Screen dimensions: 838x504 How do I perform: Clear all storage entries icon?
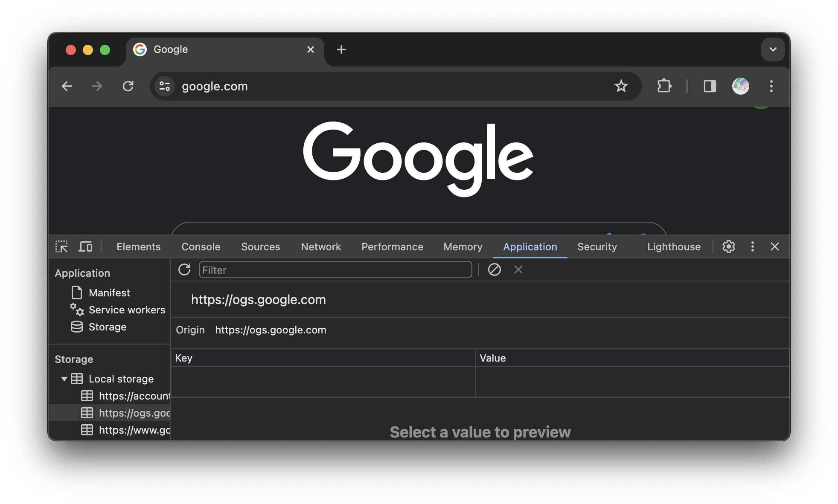[494, 269]
